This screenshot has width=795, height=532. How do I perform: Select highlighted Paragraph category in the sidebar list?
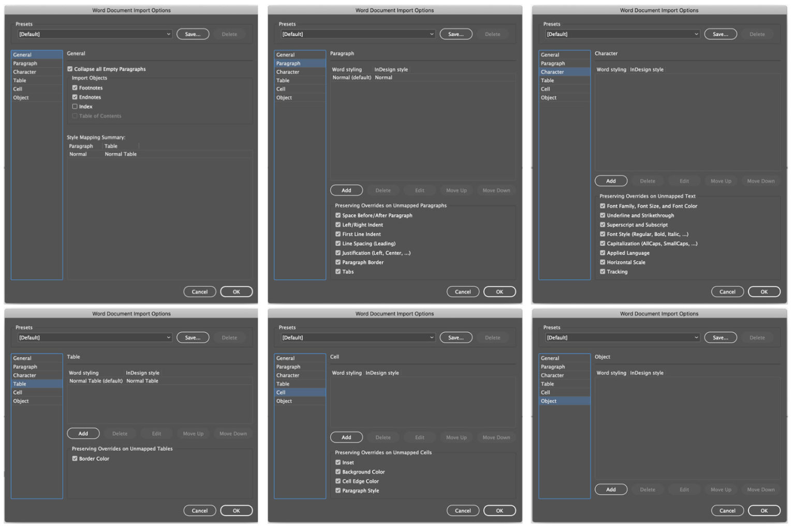click(299, 63)
